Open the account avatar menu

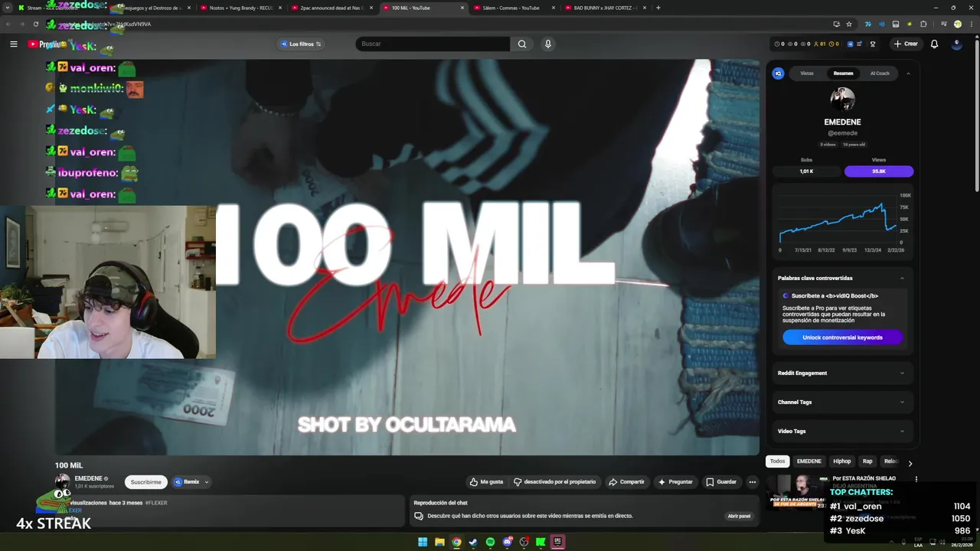click(x=956, y=44)
